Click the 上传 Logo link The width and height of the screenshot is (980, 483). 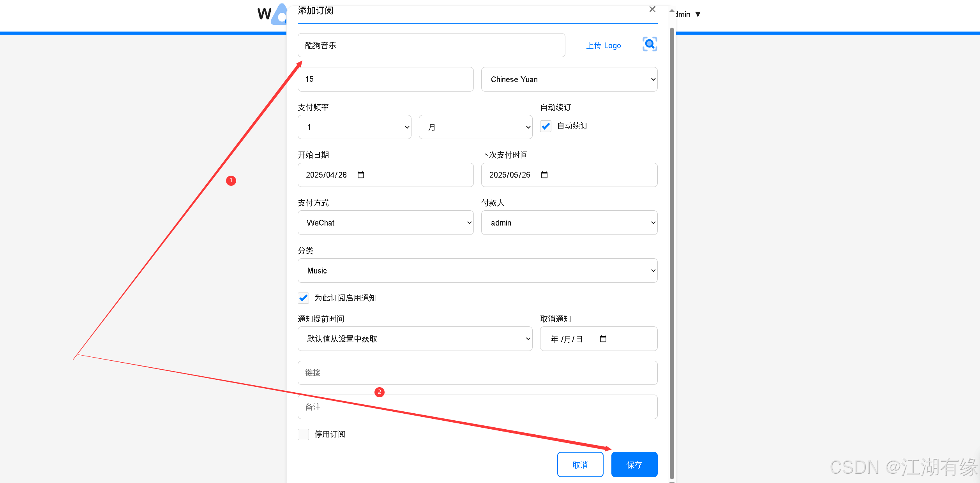603,45
